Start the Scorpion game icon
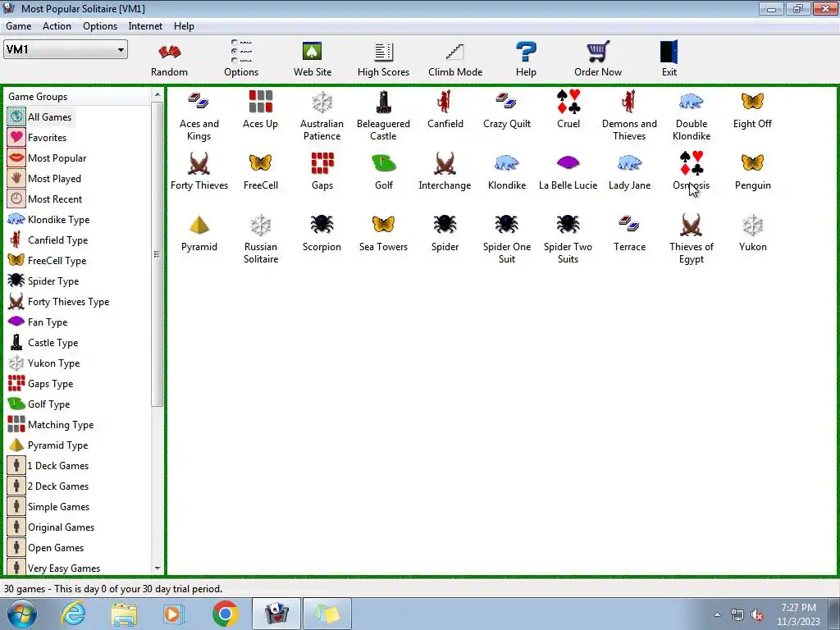This screenshot has height=630, width=840. tap(322, 233)
